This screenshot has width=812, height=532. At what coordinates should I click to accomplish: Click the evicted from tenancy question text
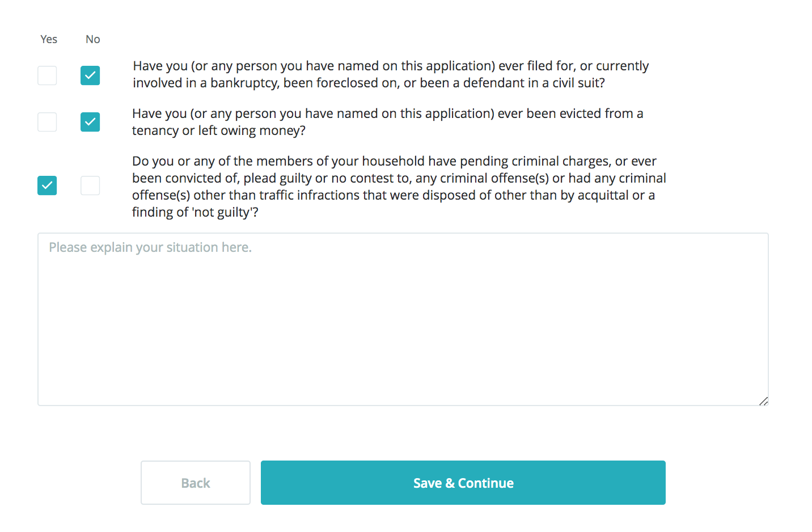387,122
